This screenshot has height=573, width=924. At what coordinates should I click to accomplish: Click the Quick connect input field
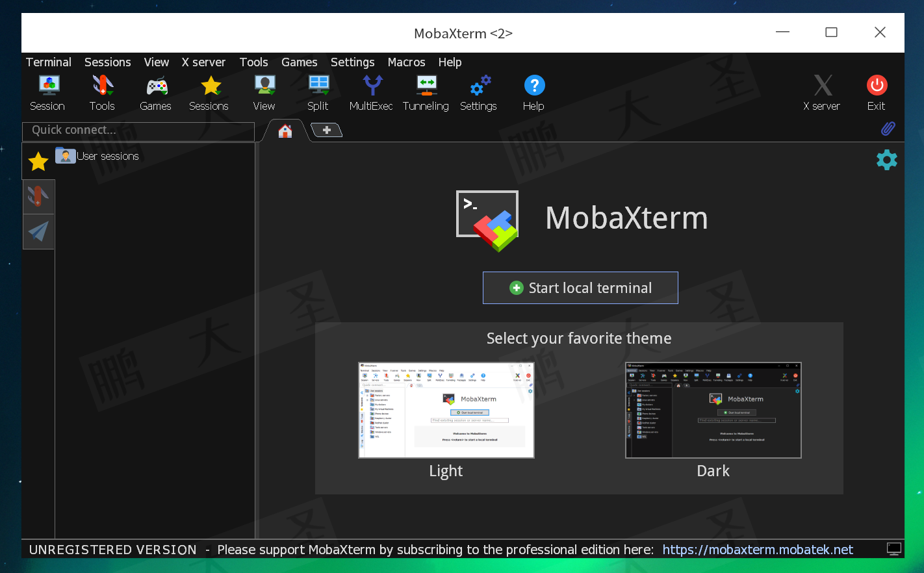tap(138, 131)
